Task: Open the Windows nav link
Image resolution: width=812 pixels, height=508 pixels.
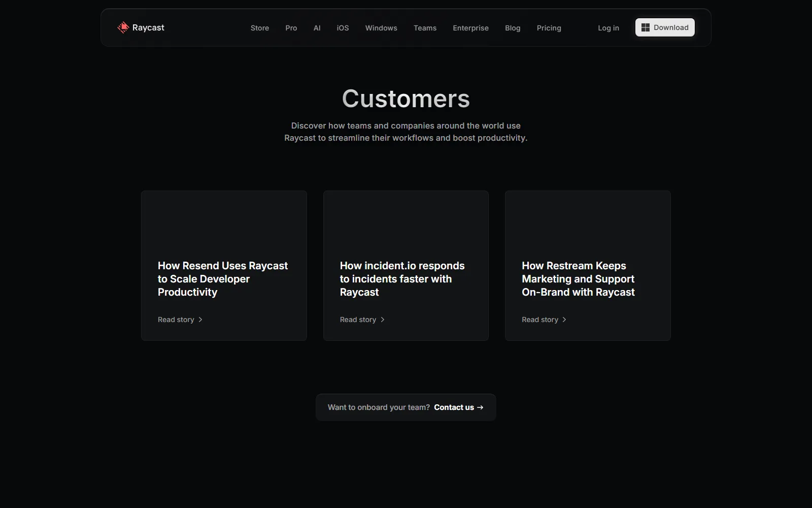Action: click(x=381, y=28)
